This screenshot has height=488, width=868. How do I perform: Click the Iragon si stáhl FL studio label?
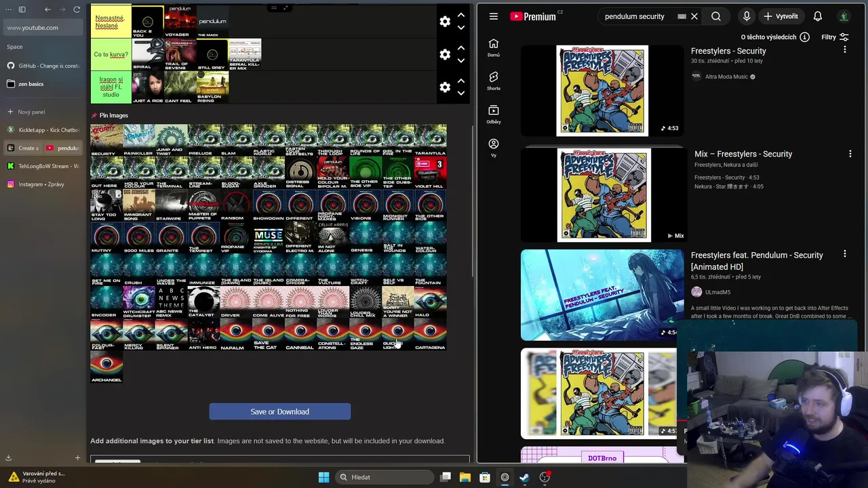(x=111, y=87)
